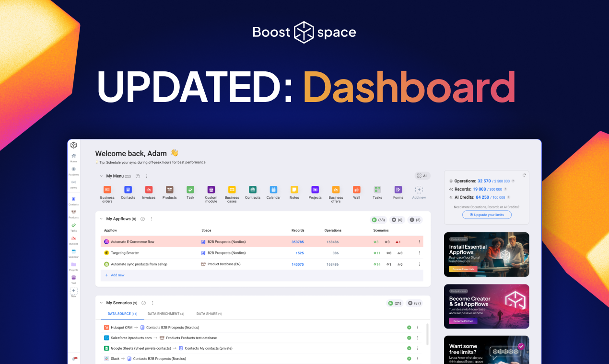Open Projects in the left sidebar
This screenshot has height=364, width=609.
click(x=73, y=266)
